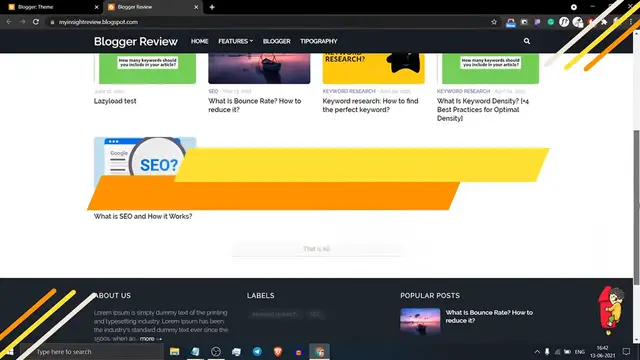640x360 pixels.
Task: Open Brave browser from the taskbar
Action: coord(278,351)
